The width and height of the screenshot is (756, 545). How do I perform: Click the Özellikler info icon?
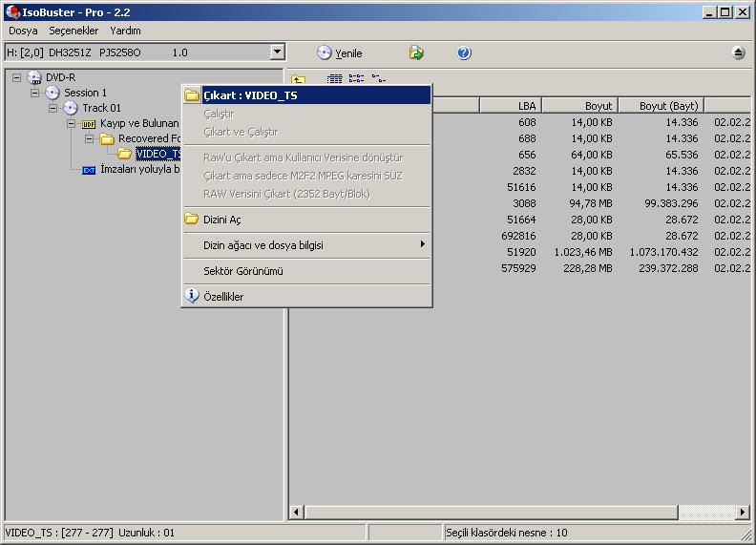(x=191, y=297)
